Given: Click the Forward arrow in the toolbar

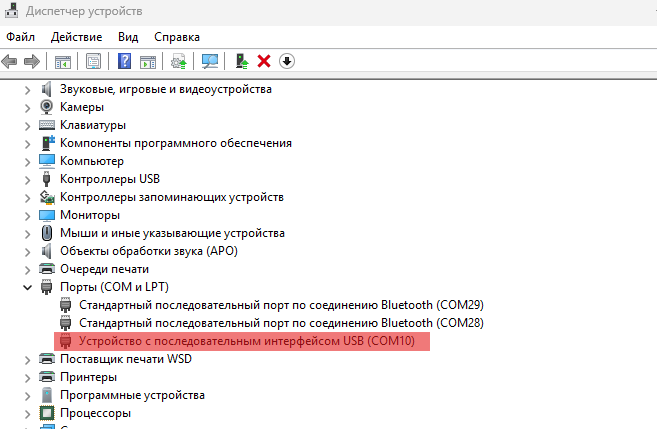Looking at the screenshot, I should [x=32, y=61].
